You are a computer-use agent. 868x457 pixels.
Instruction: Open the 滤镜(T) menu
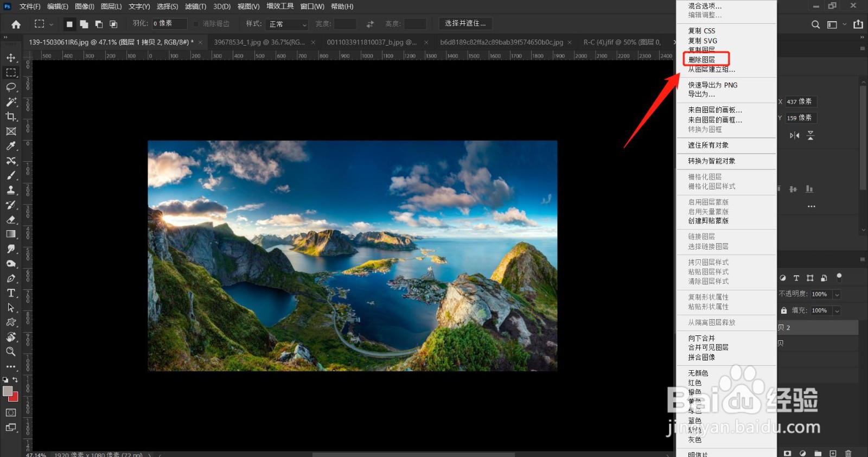[x=195, y=7]
